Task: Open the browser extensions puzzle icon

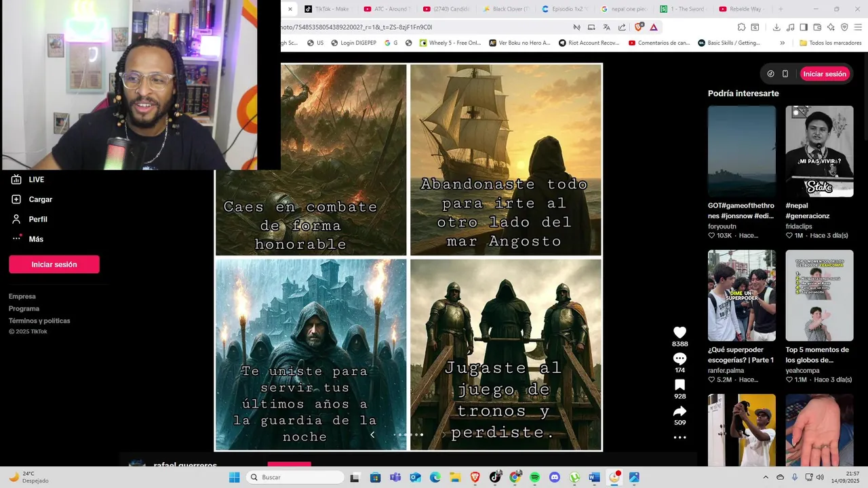Action: tap(742, 27)
